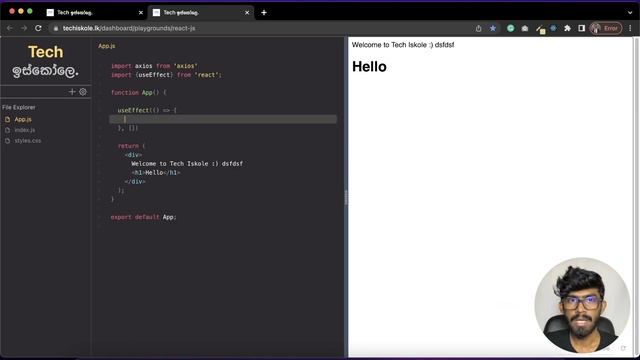Add a new file with the plus icon

click(x=72, y=92)
